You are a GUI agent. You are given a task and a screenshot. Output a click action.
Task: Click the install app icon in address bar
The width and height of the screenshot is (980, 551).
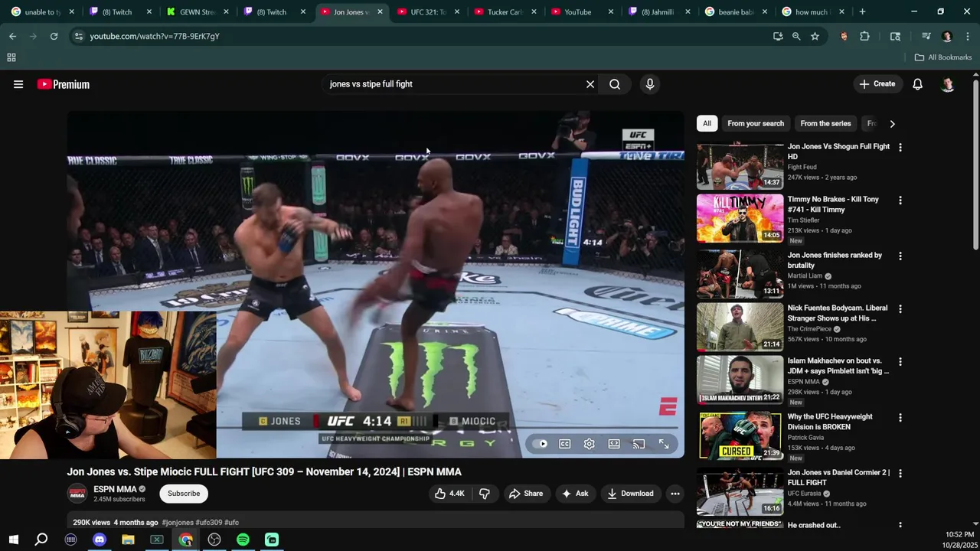(778, 36)
